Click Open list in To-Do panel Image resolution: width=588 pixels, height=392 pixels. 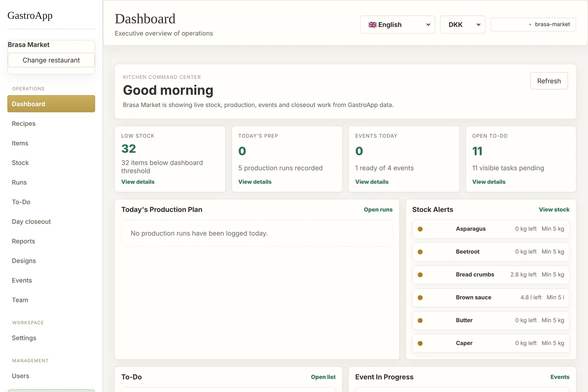(x=323, y=377)
